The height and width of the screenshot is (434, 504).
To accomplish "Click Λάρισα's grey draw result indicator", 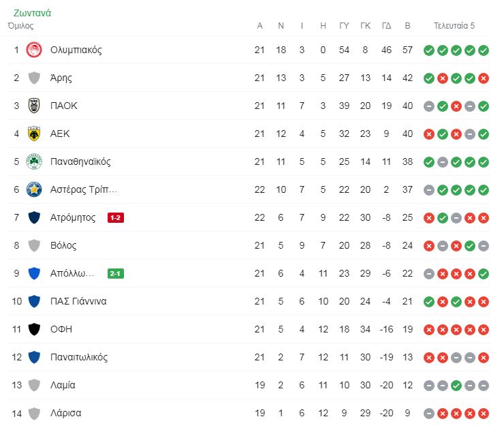I will point(429,414).
